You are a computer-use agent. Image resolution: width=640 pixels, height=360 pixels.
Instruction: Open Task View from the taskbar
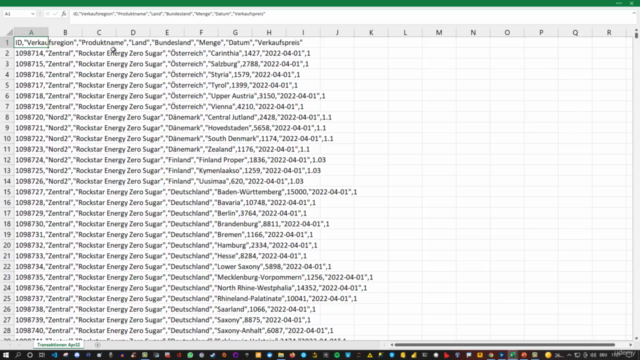click(x=42, y=355)
